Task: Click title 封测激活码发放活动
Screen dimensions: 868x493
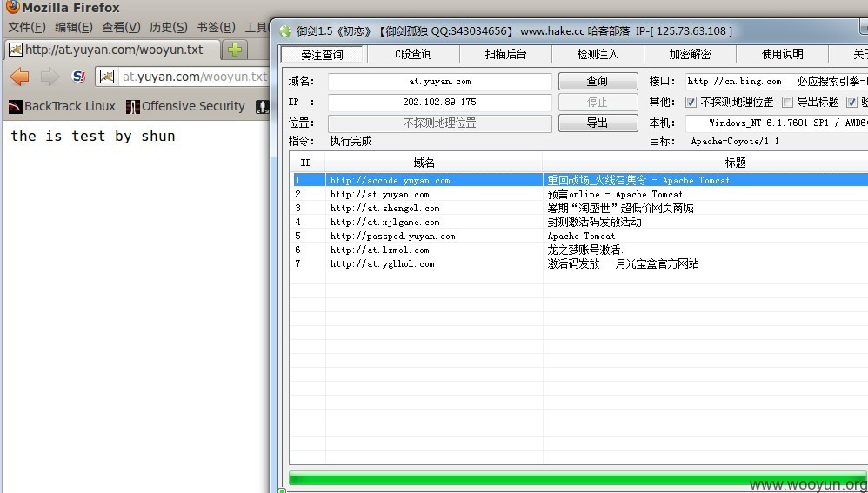Action: [594, 222]
